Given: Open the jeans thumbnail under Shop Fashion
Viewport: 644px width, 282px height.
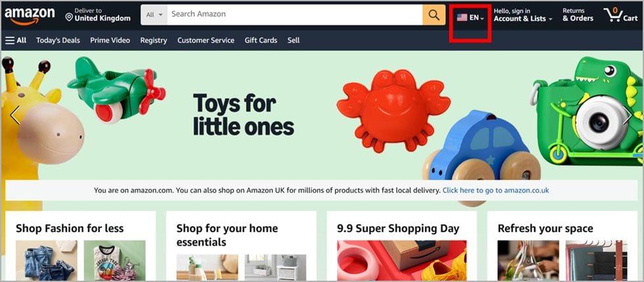Looking at the screenshot, I should tap(47, 261).
